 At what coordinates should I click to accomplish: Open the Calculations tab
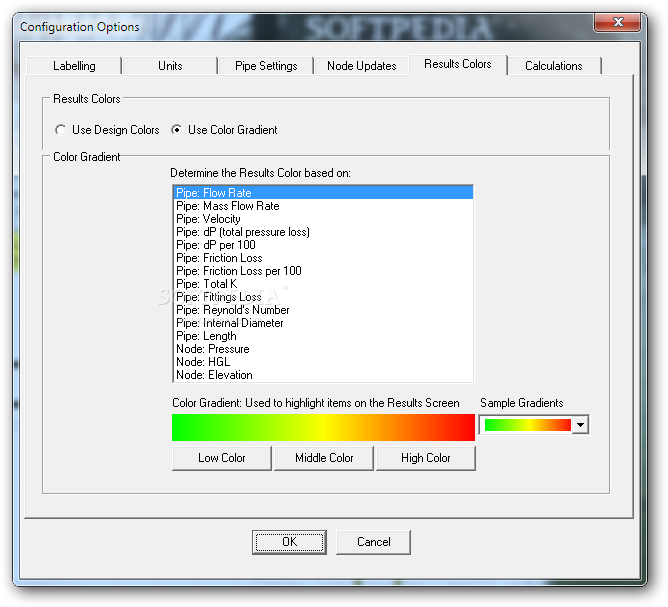(553, 66)
